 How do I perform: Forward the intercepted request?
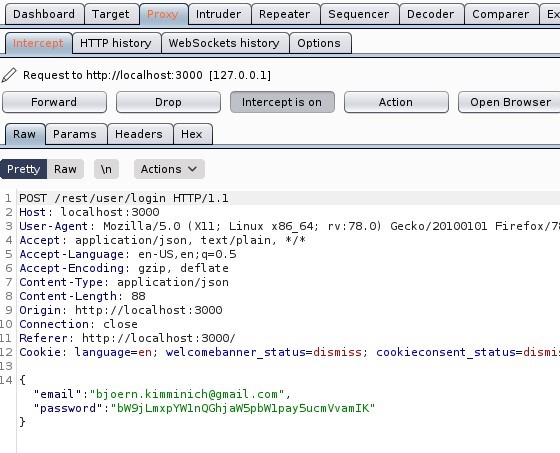point(54,102)
